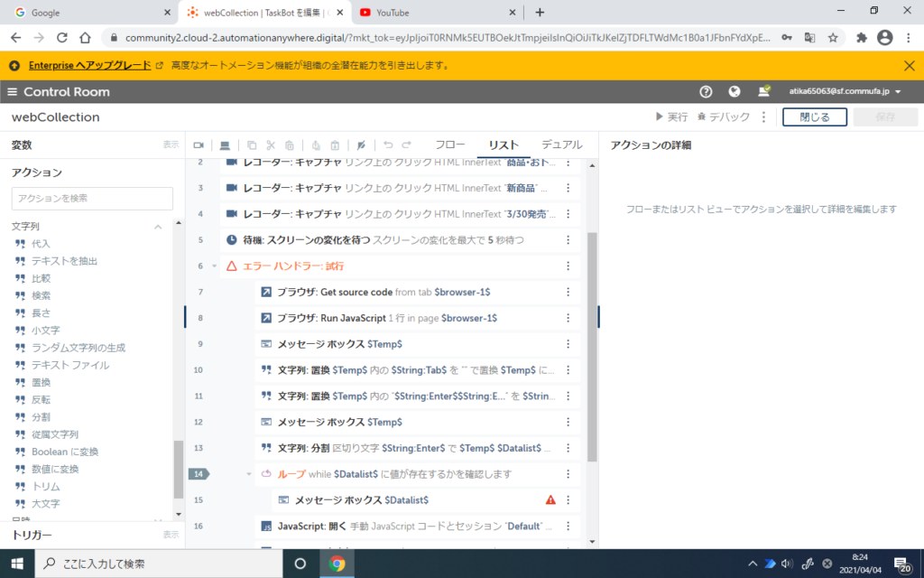
Task: Cut an action with the scissors icon
Action: click(x=271, y=144)
